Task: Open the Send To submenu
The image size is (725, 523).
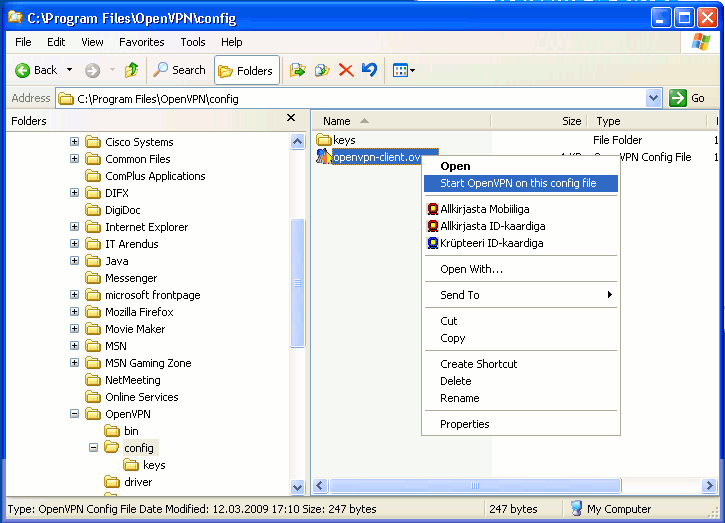Action: pyautogui.click(x=521, y=295)
